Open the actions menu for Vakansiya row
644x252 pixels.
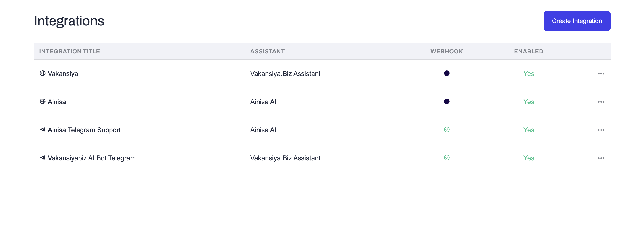[x=602, y=73]
